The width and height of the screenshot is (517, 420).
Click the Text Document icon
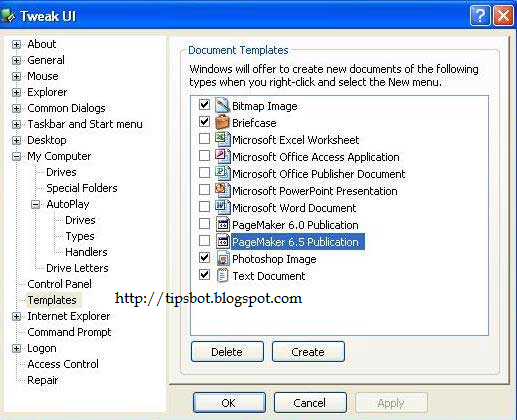[222, 275]
